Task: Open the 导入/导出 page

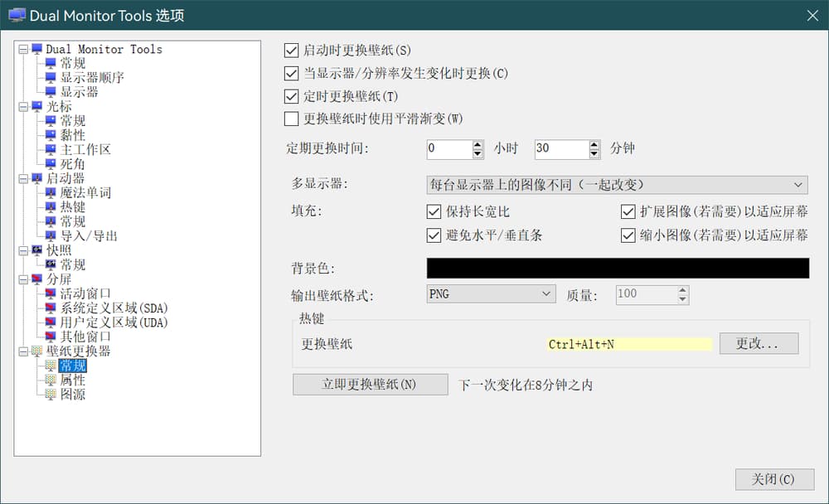Action: (x=89, y=236)
